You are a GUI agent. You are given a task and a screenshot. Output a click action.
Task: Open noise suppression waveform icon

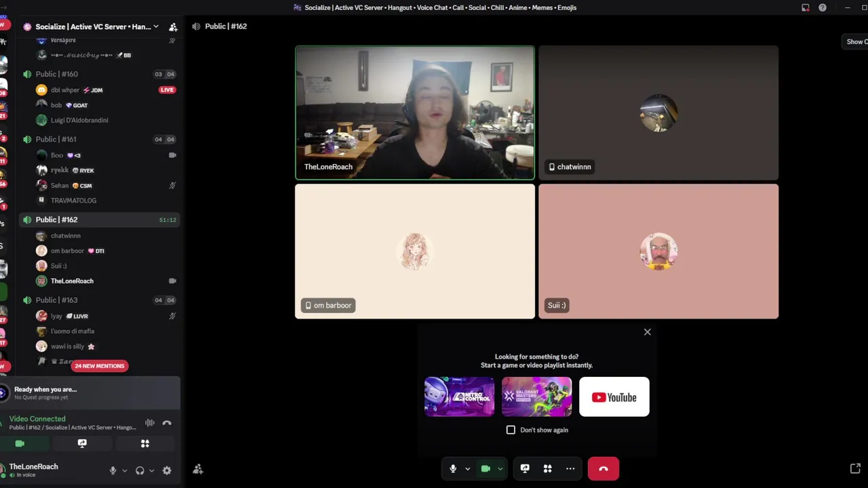(x=149, y=423)
